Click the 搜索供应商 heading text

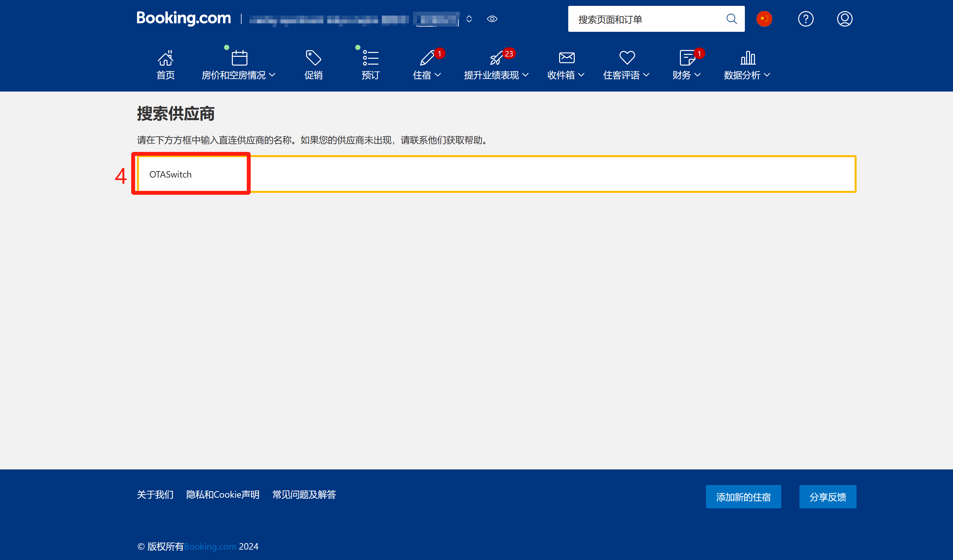point(175,113)
